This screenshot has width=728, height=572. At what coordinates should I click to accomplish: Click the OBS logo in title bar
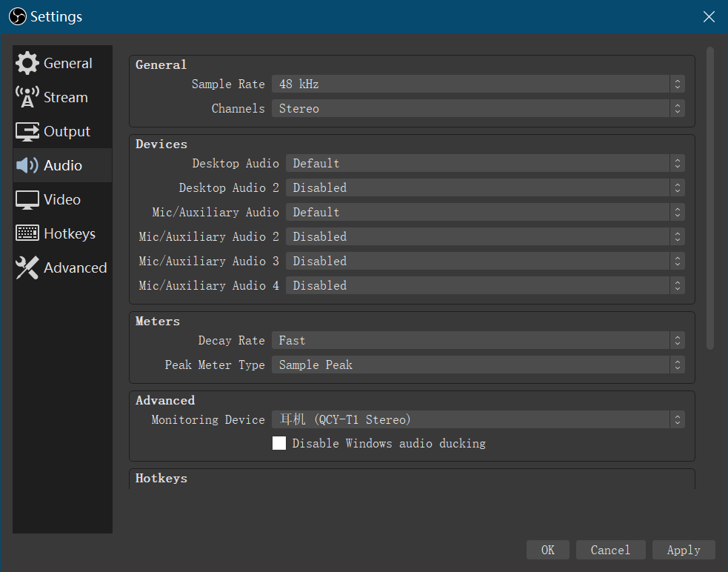click(x=16, y=16)
